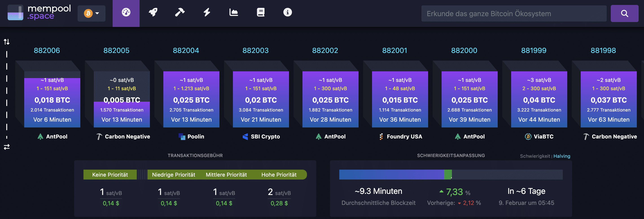This screenshot has width=644, height=219.
Task: Select the 0,005 BTC block
Action: pyautogui.click(x=122, y=99)
